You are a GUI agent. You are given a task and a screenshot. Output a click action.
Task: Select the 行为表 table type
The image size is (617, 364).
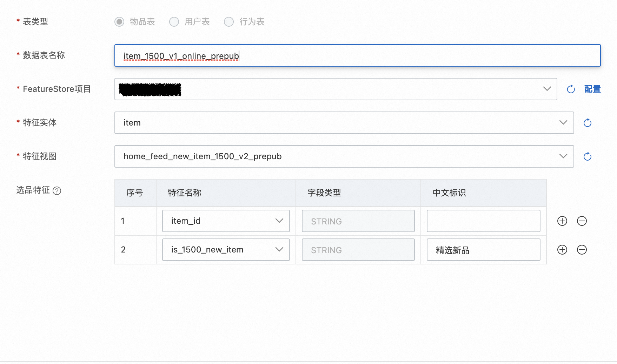[229, 22]
